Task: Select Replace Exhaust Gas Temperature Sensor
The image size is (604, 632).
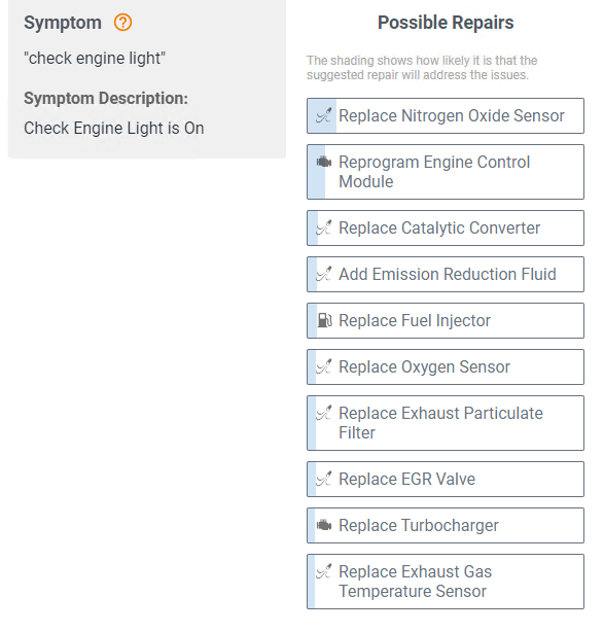Action: click(445, 581)
